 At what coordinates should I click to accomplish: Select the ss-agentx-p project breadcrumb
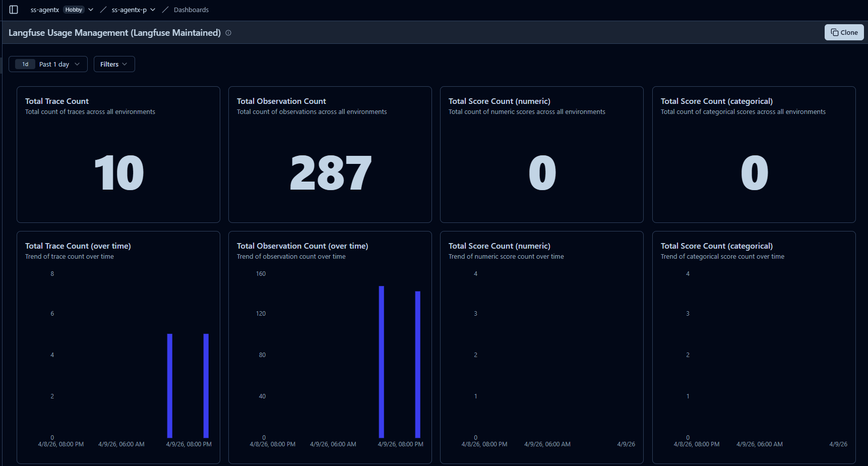129,10
